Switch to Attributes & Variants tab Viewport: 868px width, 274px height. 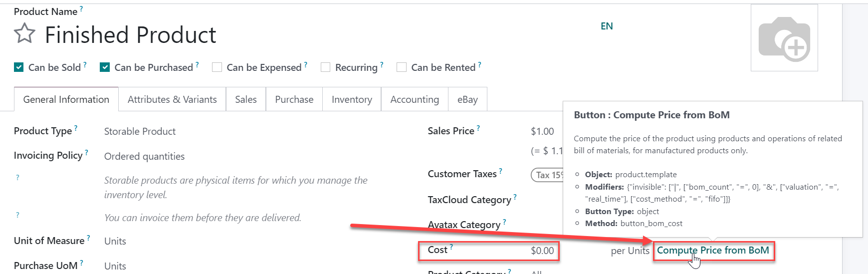point(172,99)
